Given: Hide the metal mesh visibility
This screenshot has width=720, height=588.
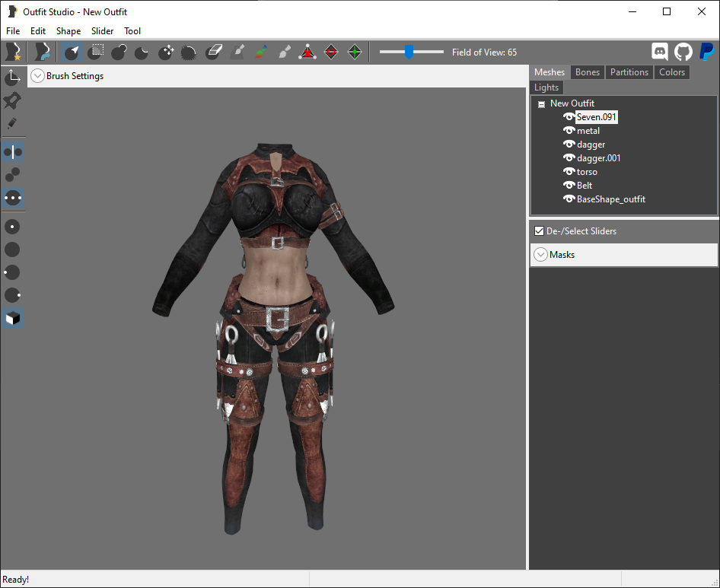Looking at the screenshot, I should coord(569,131).
